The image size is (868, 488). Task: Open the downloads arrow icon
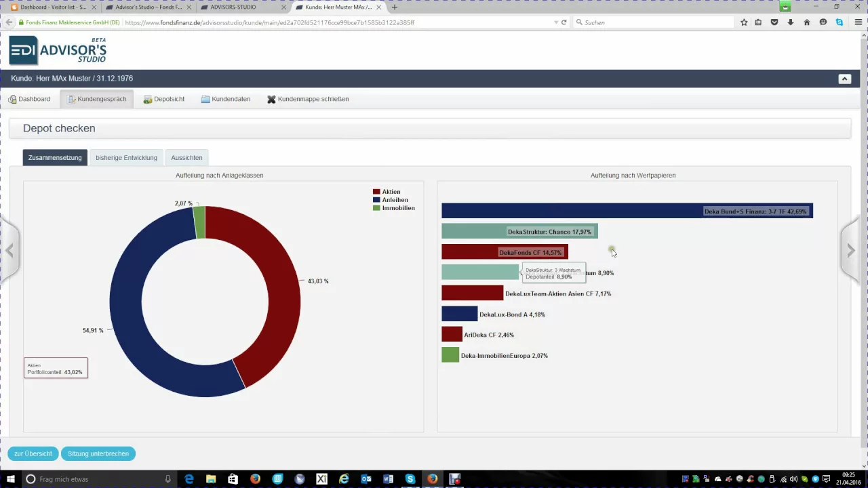click(791, 22)
